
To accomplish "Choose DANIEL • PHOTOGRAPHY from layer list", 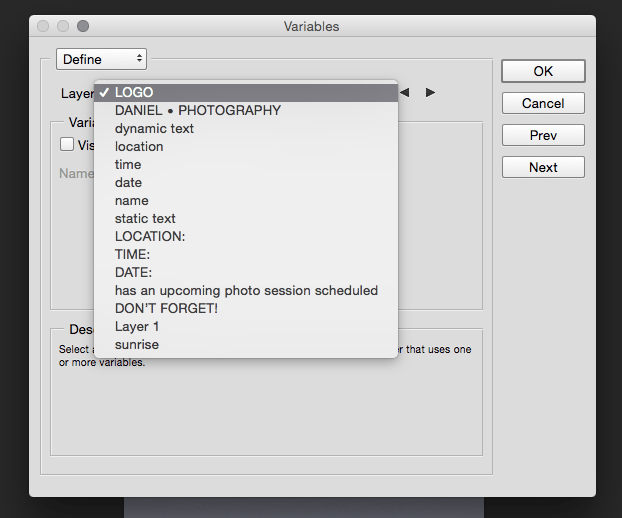I will (x=198, y=111).
